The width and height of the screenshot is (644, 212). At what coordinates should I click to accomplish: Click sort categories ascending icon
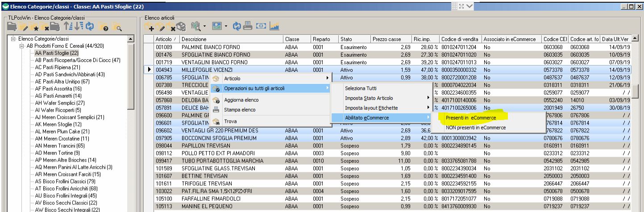[68, 27]
